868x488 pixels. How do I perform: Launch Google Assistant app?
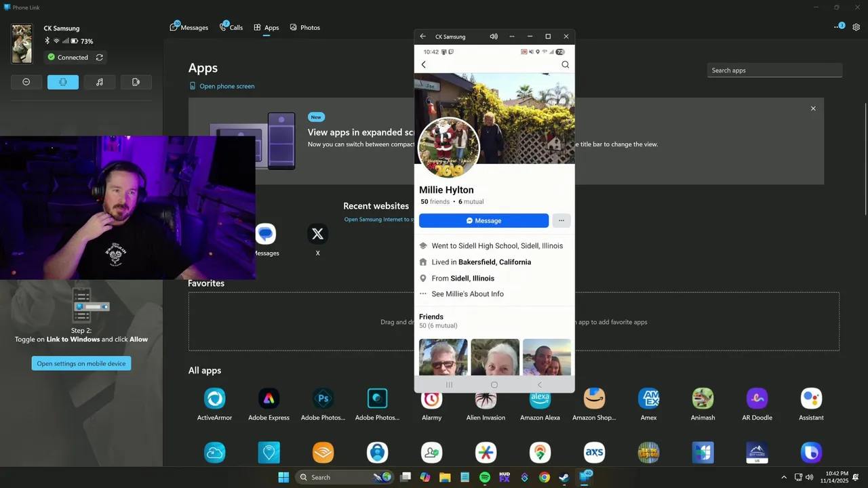[811, 399]
